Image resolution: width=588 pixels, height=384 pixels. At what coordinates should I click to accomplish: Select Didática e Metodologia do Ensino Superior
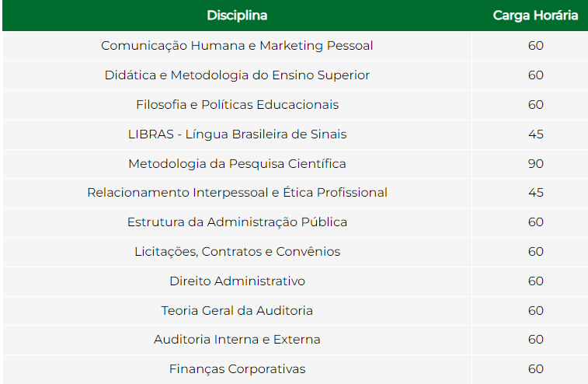click(237, 75)
